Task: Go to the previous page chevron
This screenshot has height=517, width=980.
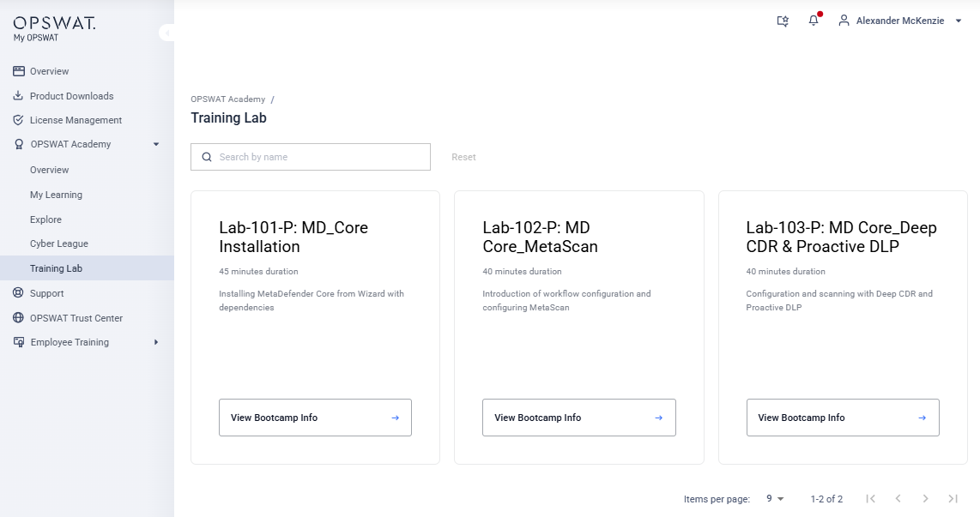Action: pos(898,498)
